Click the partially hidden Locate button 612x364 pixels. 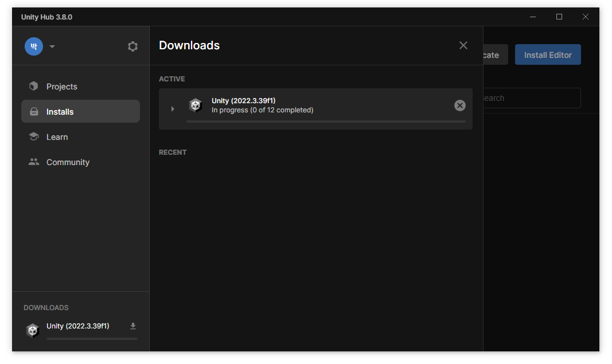pyautogui.click(x=496, y=54)
